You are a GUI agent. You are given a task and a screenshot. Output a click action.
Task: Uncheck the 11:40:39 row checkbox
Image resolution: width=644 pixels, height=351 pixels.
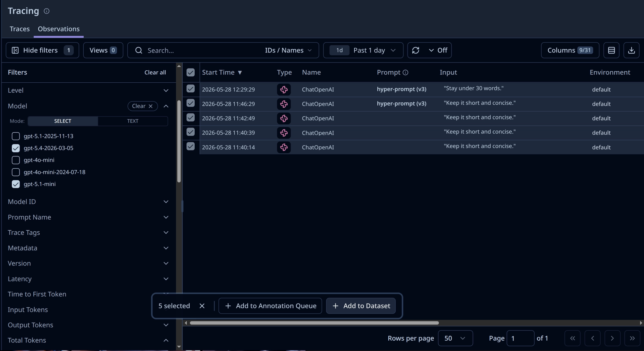tap(191, 132)
